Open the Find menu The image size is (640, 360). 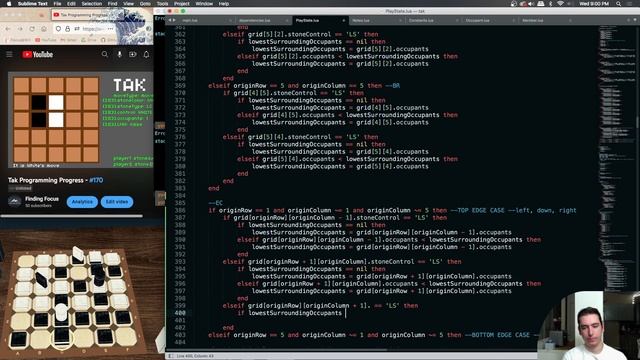pos(112,4)
